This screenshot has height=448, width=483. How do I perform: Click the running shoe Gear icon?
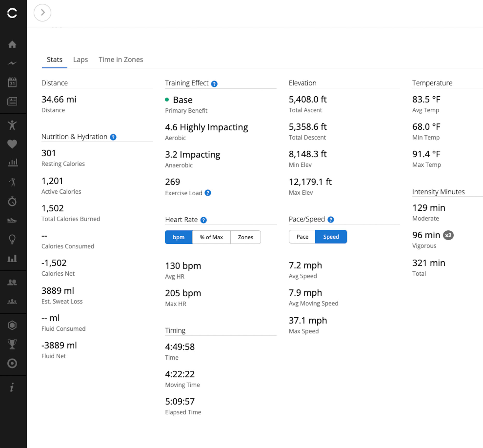pos(12,220)
